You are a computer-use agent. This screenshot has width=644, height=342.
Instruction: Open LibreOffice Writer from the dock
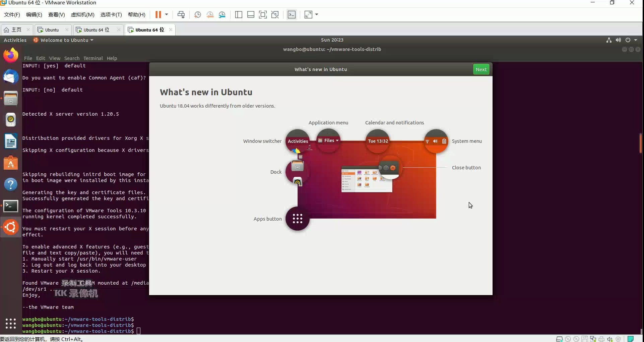(x=11, y=141)
